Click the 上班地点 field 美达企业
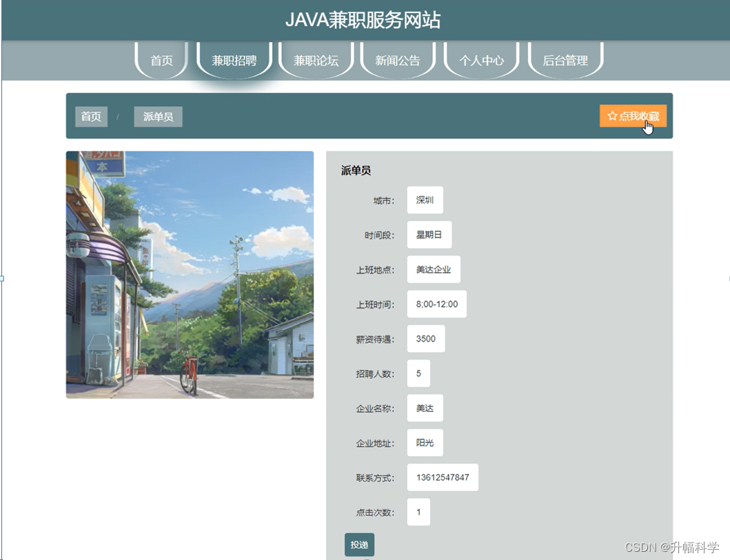The image size is (730, 560). click(x=434, y=269)
